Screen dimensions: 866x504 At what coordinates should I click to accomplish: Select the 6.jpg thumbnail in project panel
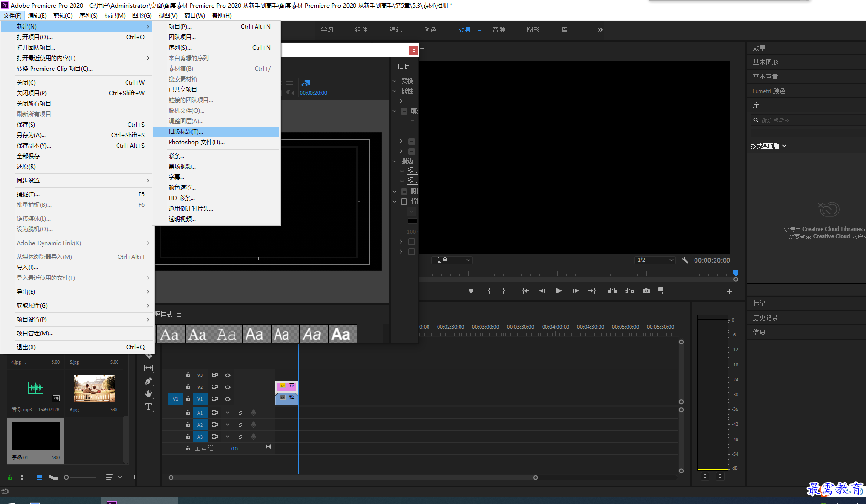coord(94,388)
